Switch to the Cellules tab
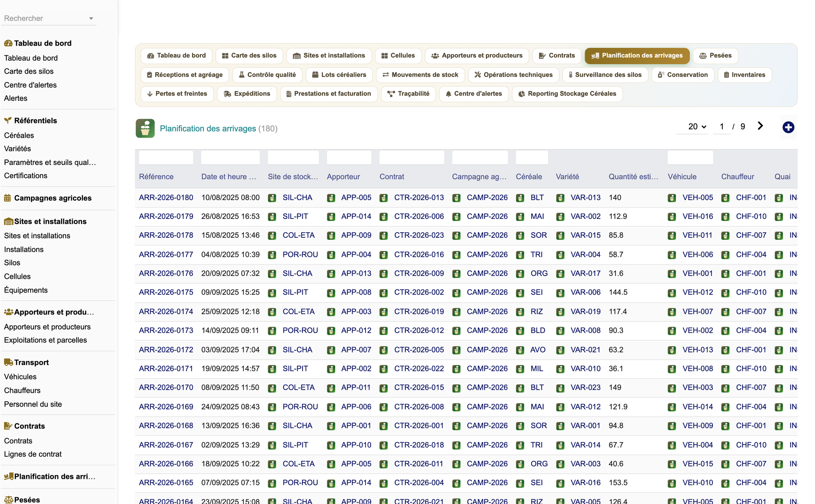 (x=398, y=56)
